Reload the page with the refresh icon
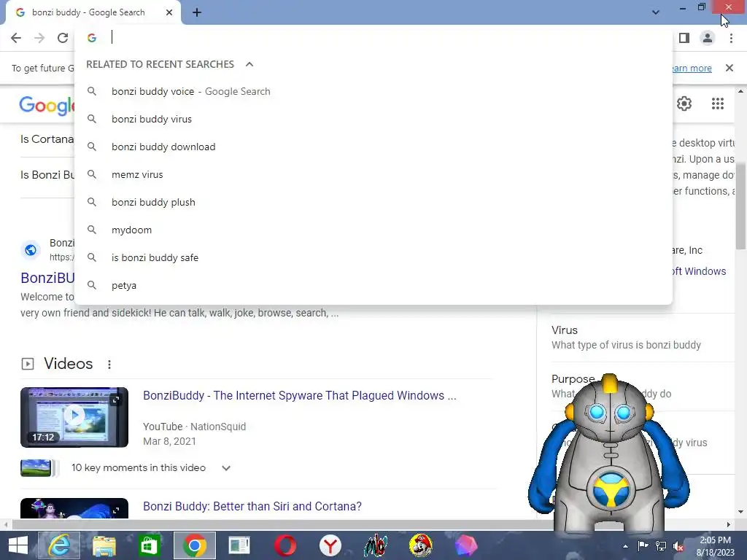Viewport: 747px width, 560px height. coord(63,38)
